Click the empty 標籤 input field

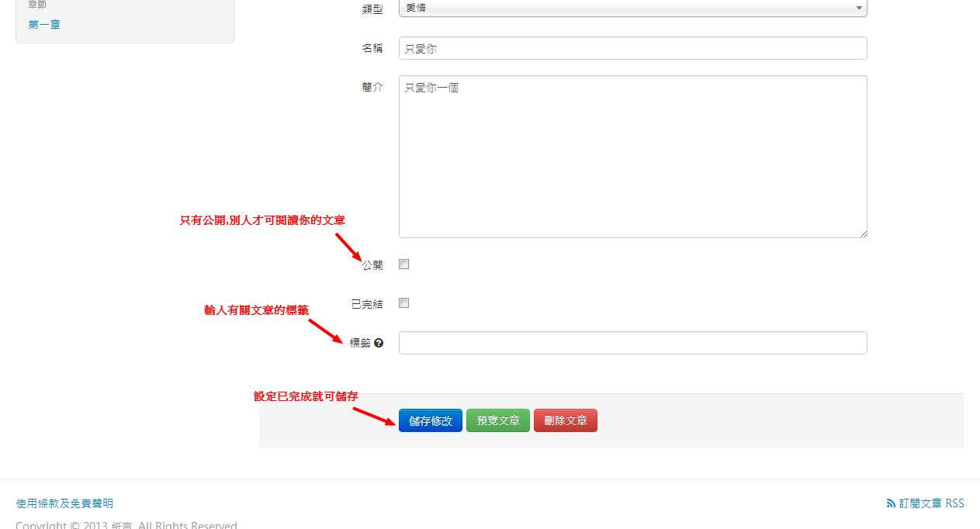pyautogui.click(x=632, y=343)
